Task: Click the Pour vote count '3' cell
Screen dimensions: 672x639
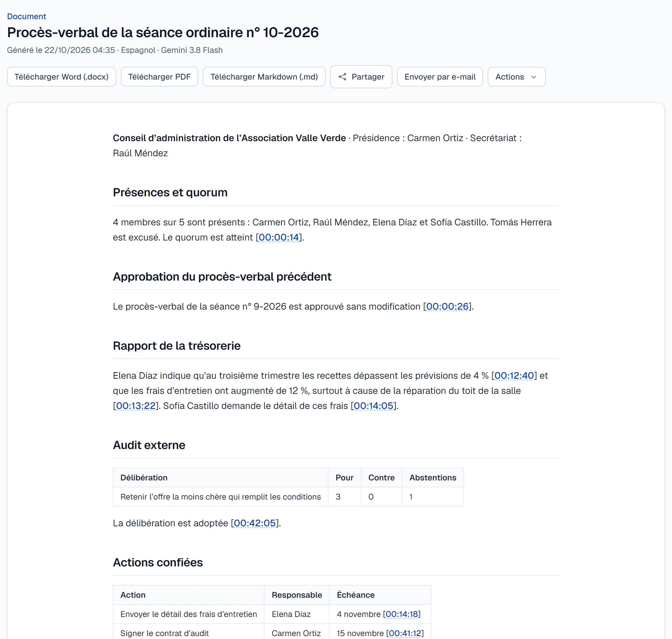Action: pyautogui.click(x=344, y=497)
